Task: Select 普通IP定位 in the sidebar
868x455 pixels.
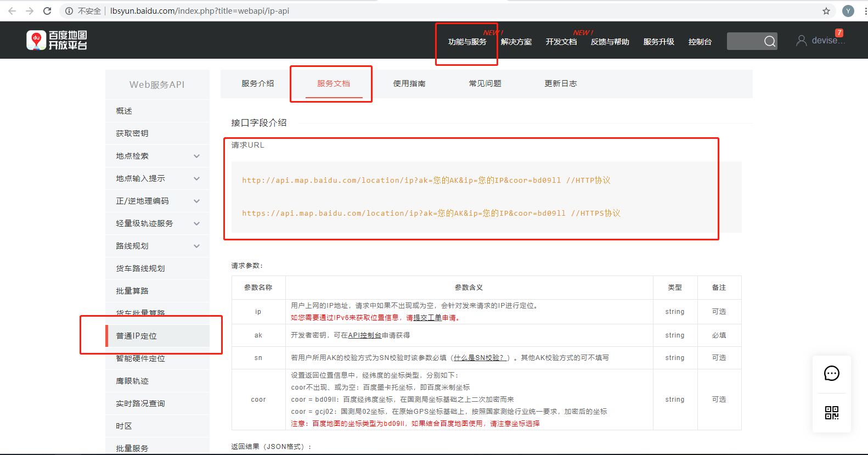Action: tap(157, 336)
